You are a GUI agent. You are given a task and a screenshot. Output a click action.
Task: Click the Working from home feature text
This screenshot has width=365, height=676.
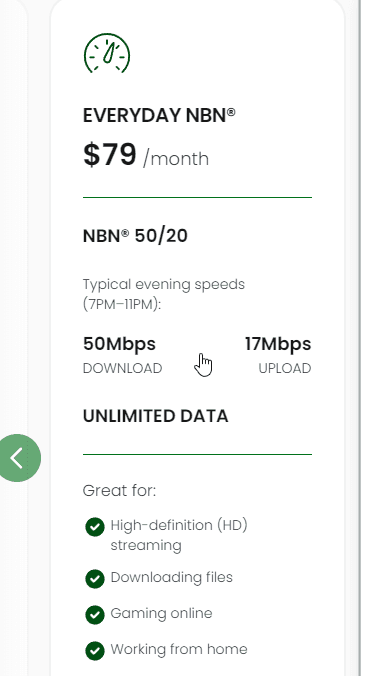click(179, 649)
